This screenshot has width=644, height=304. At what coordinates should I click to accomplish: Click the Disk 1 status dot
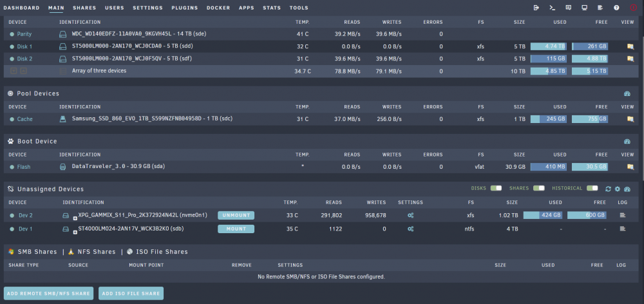(12, 47)
